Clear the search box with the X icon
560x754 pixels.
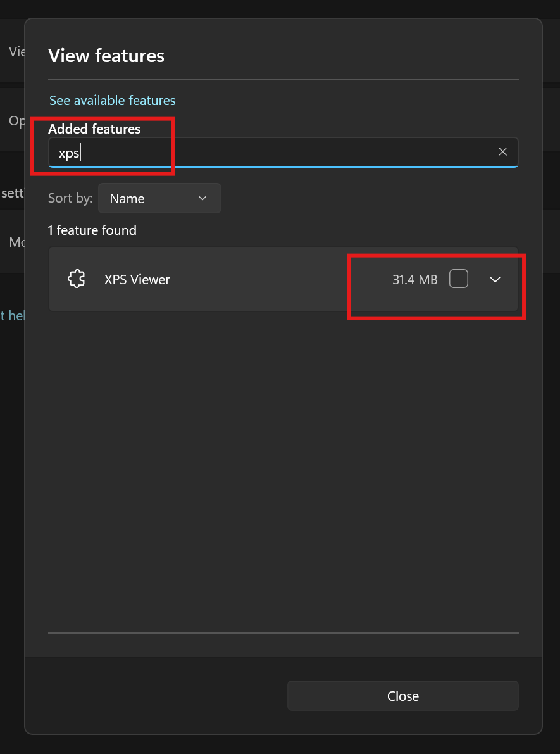[x=502, y=152]
